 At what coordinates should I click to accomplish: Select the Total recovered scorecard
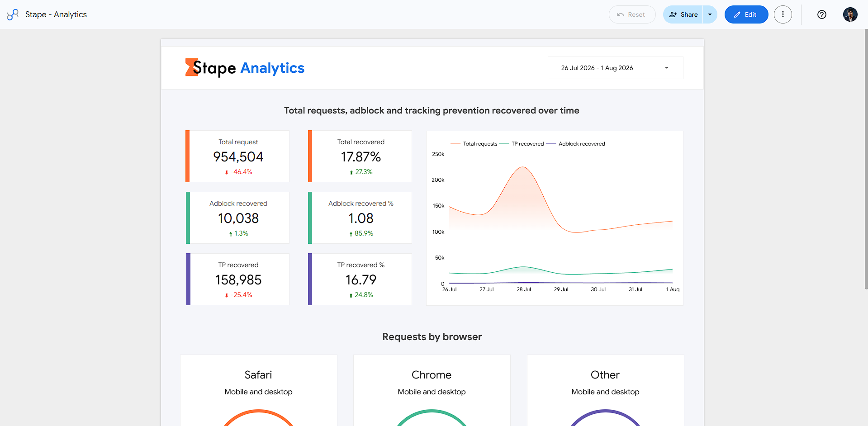tap(360, 156)
